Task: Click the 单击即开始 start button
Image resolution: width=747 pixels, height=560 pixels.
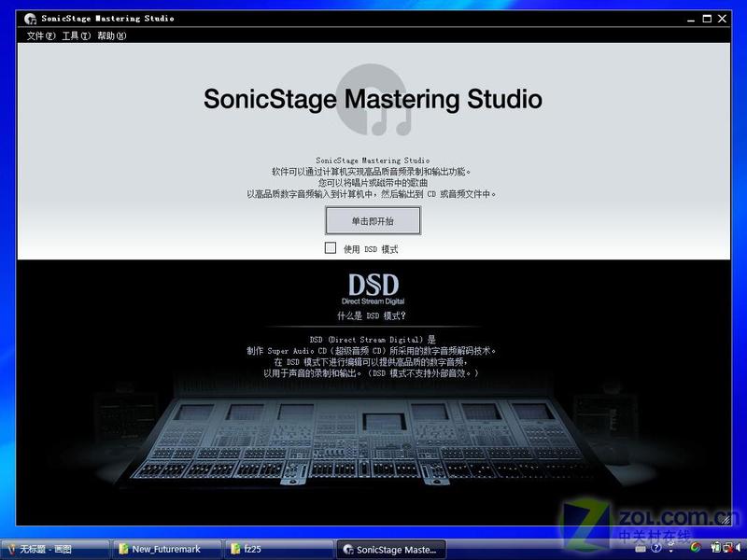Action: tap(373, 221)
